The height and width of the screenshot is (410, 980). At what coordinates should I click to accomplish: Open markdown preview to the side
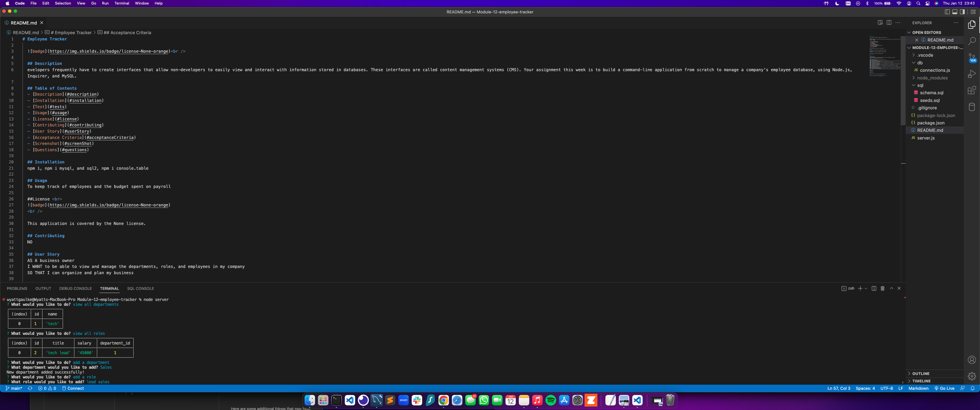click(880, 22)
